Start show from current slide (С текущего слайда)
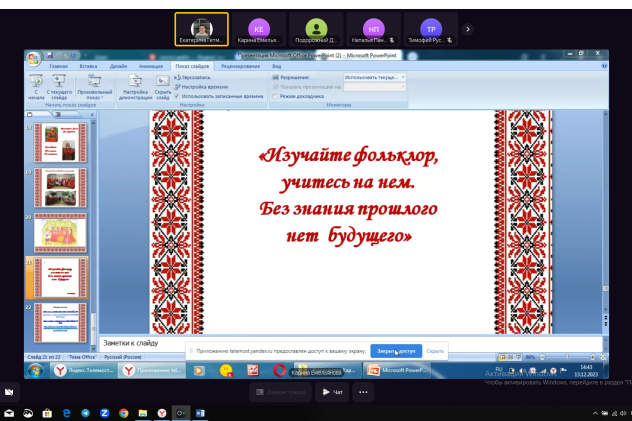 59,87
